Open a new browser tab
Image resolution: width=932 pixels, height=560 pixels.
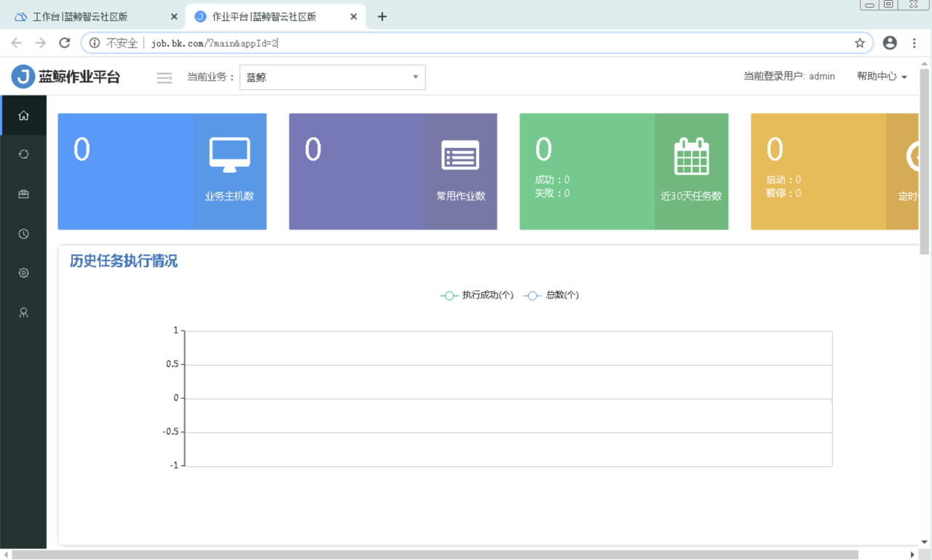click(x=382, y=17)
